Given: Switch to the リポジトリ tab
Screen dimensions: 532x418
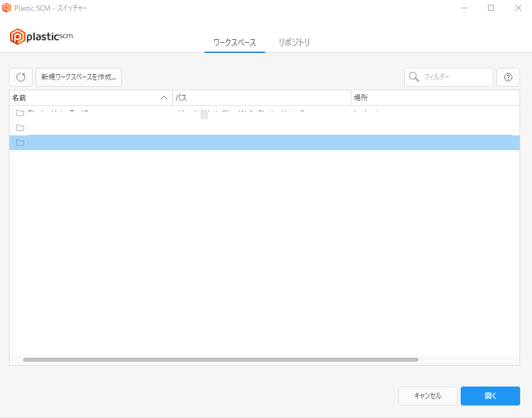Looking at the screenshot, I should click(293, 42).
